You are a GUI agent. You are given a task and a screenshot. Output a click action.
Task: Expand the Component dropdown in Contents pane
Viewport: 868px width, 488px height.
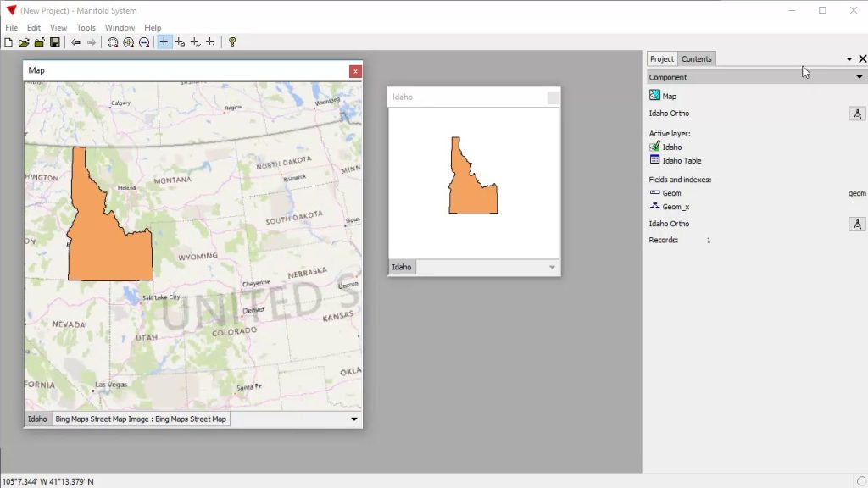859,77
